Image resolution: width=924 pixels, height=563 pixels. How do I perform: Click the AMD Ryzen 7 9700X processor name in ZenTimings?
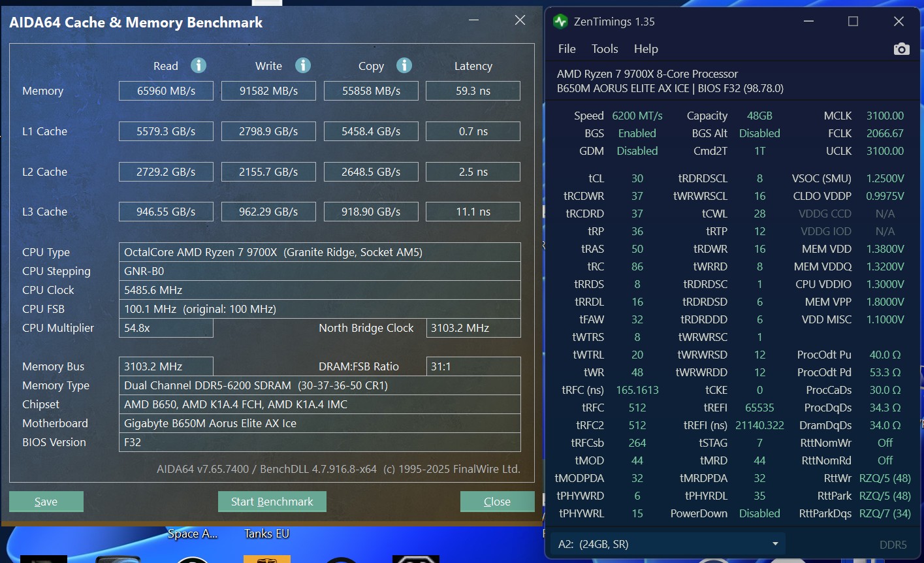pyautogui.click(x=648, y=74)
